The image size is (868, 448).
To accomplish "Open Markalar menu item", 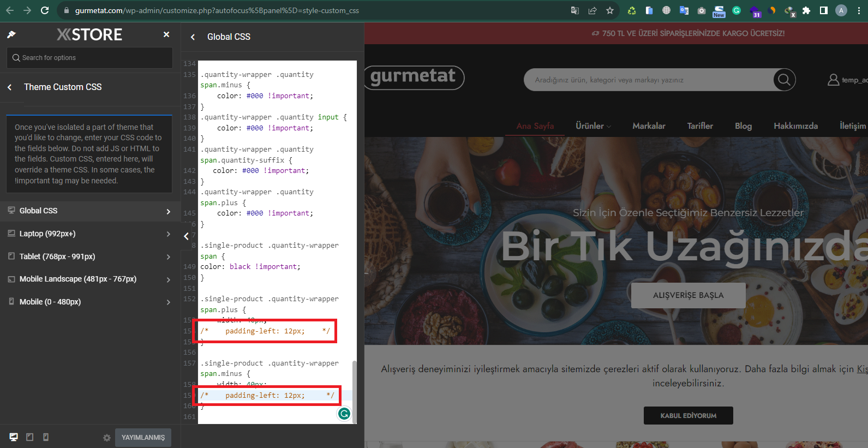I will pos(649,126).
